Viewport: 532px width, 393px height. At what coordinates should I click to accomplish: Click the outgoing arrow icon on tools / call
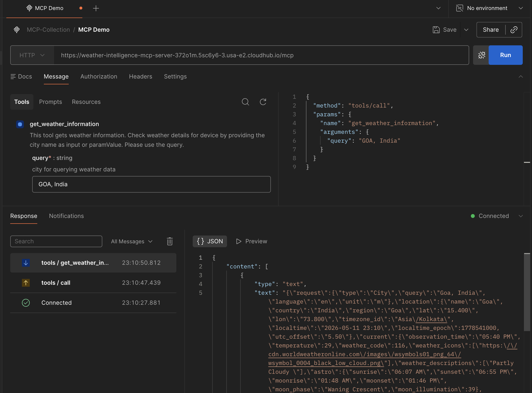(26, 283)
